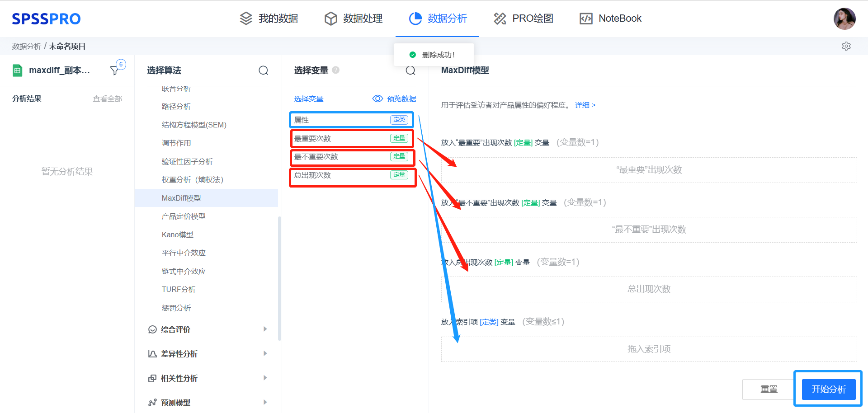Click the NoteBook code icon
868x413 pixels.
(586, 18)
